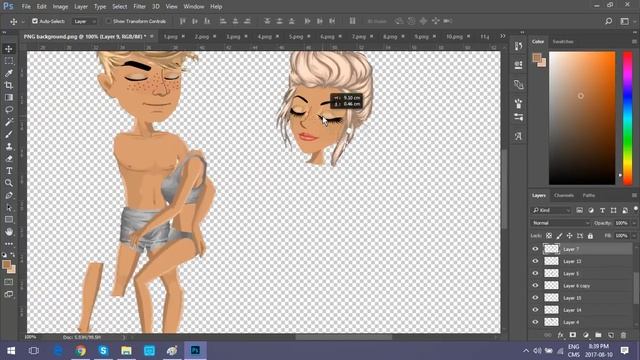640x360 pixels.
Task: Select the Rectangular Marquee tool
Action: (9, 61)
